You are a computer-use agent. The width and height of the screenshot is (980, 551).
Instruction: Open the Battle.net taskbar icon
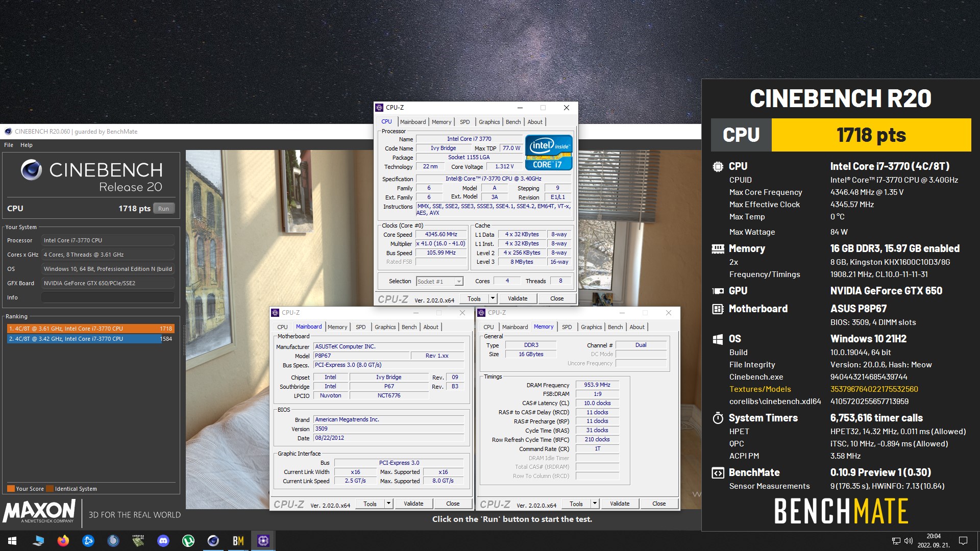88,541
